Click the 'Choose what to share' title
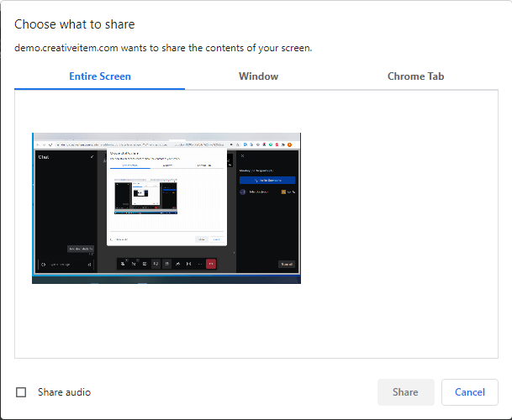Image resolution: width=512 pixels, height=420 pixels. (x=74, y=25)
